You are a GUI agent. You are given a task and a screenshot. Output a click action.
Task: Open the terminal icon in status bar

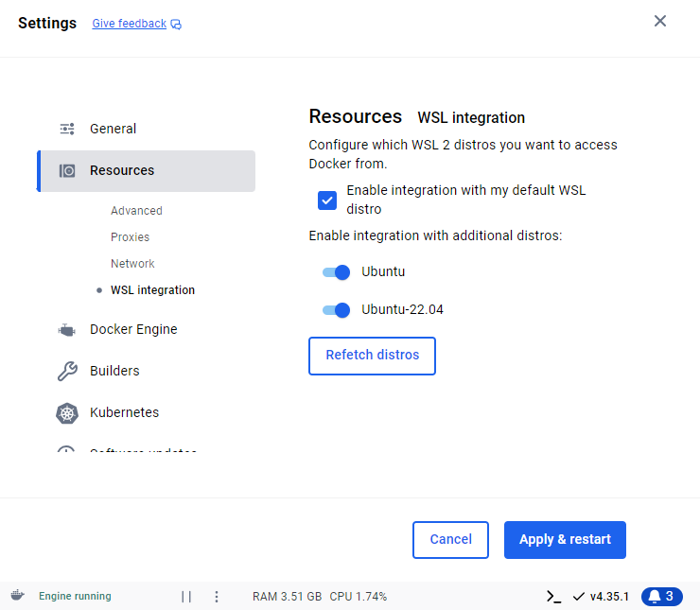(553, 597)
